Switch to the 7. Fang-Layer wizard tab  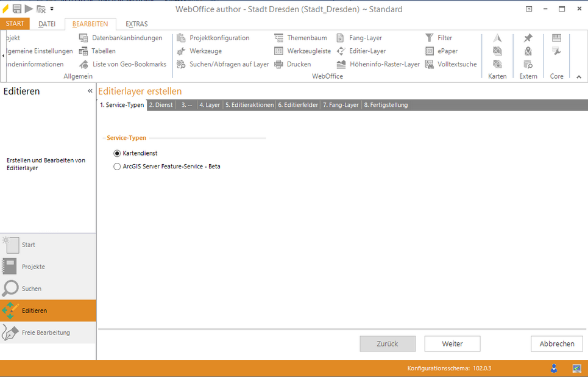point(341,105)
